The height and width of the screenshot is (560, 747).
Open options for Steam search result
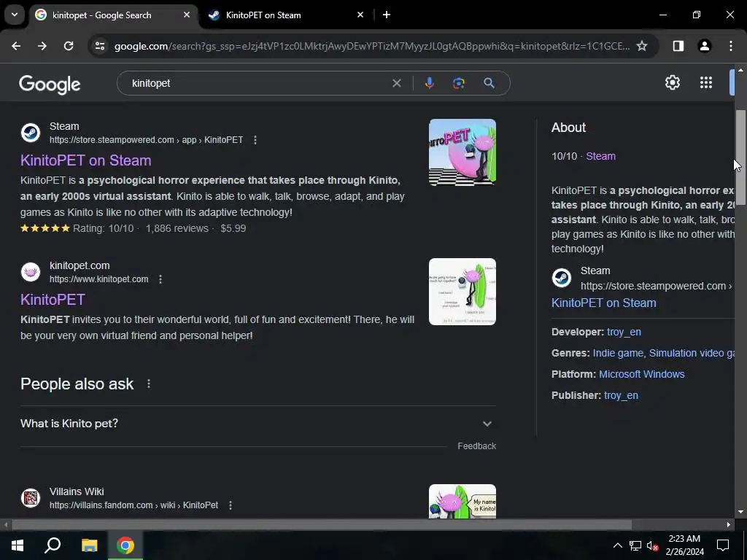[255, 140]
